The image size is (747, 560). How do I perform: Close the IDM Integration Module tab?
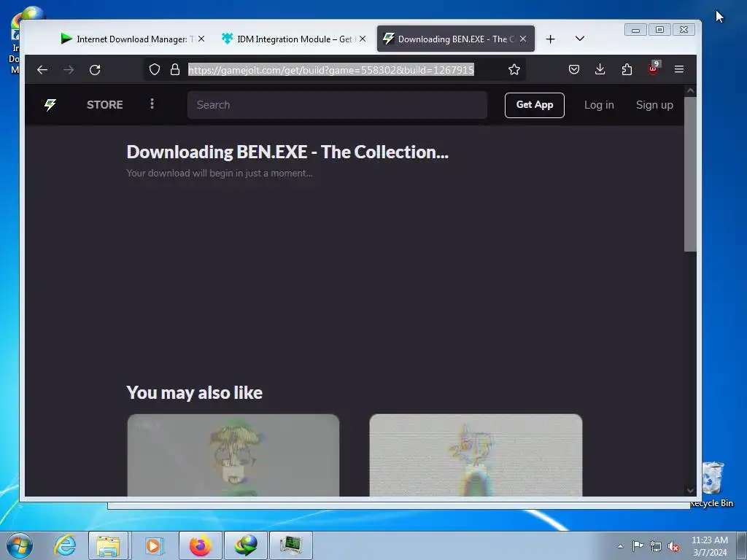pyautogui.click(x=363, y=39)
